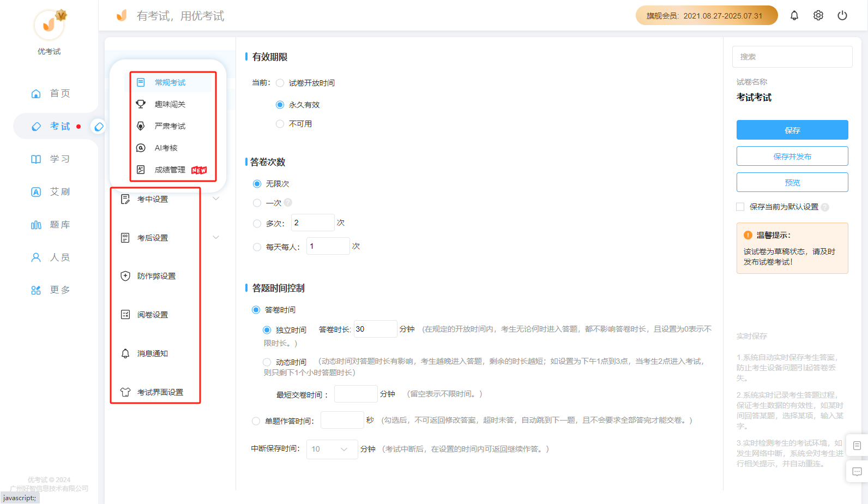Click the 阅卷设置 icon
Screen dimensions: 868x504
125,315
